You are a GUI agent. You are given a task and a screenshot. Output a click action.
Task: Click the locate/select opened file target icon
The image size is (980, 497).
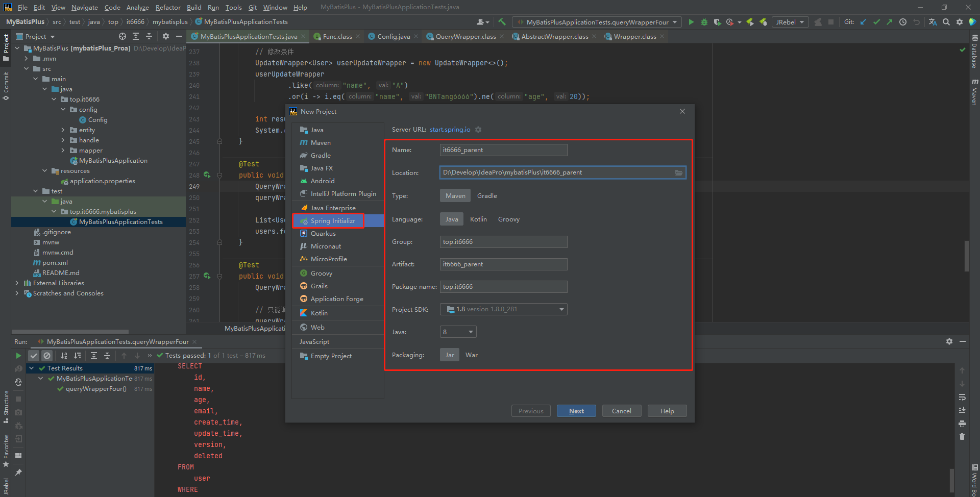coord(122,36)
